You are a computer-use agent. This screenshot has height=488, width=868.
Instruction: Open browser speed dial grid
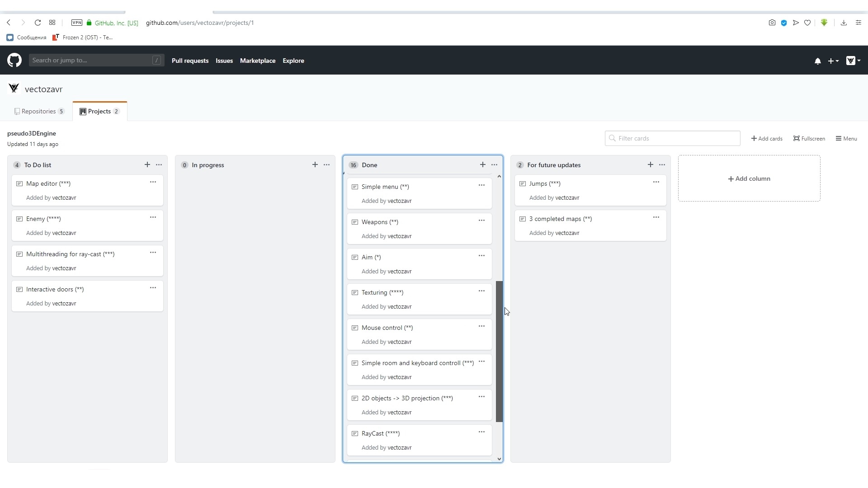coord(52,23)
